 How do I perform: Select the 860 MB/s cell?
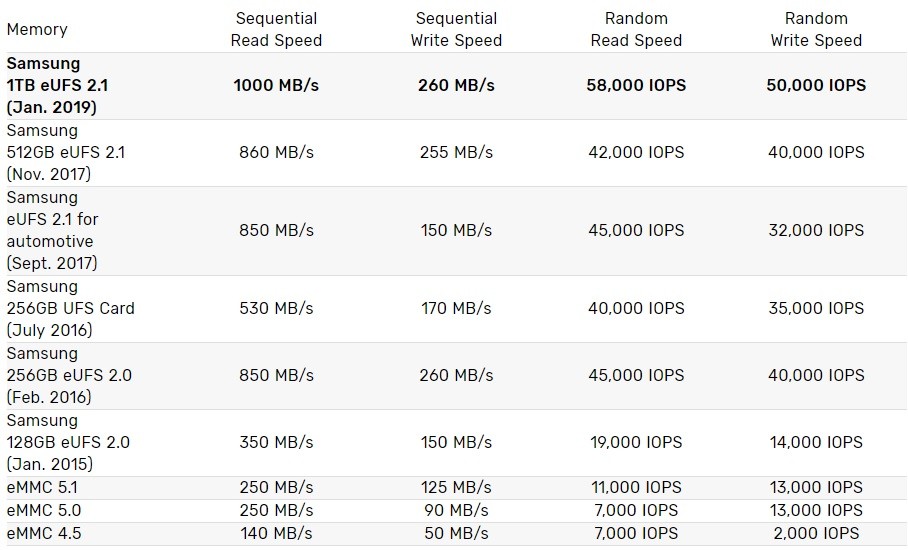pyautogui.click(x=276, y=152)
